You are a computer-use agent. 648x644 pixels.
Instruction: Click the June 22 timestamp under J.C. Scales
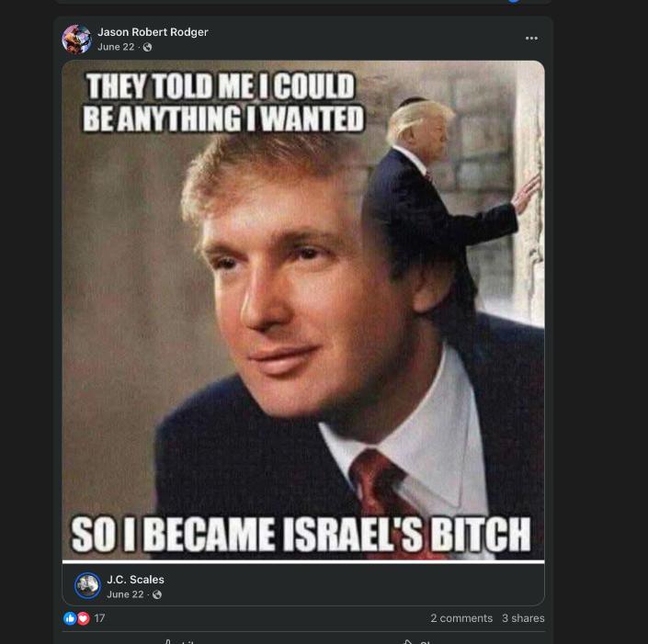[125, 594]
